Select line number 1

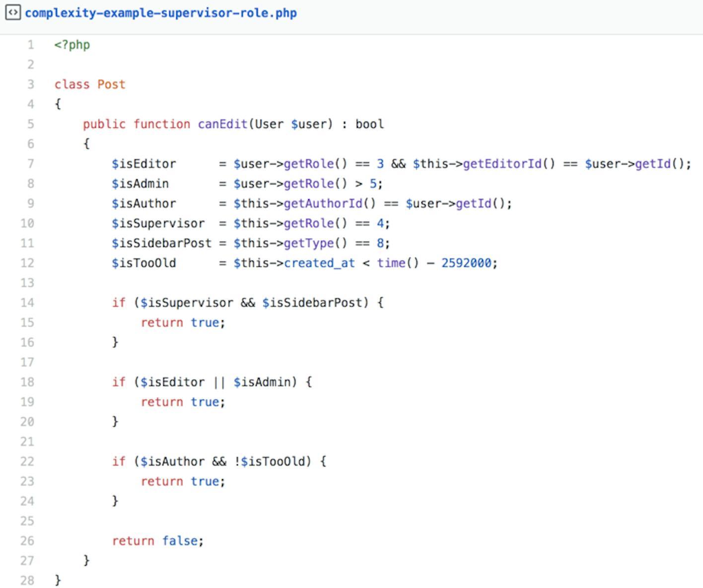31,45
